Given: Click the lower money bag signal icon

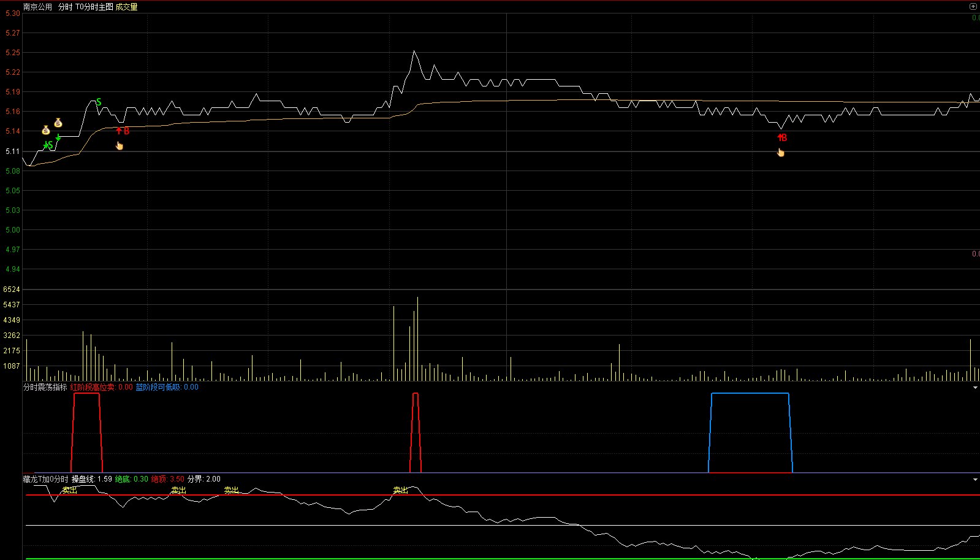Looking at the screenshot, I should (x=46, y=130).
